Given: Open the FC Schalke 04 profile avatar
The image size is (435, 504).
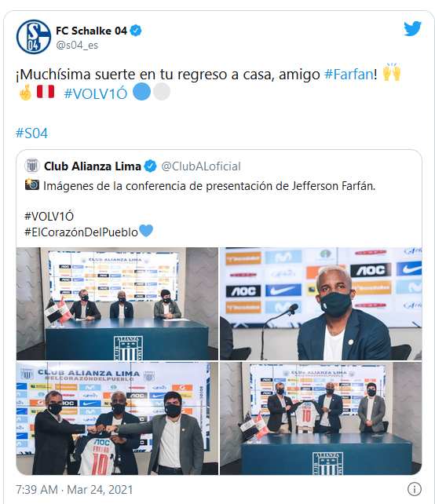Looking at the screenshot, I should (x=34, y=37).
